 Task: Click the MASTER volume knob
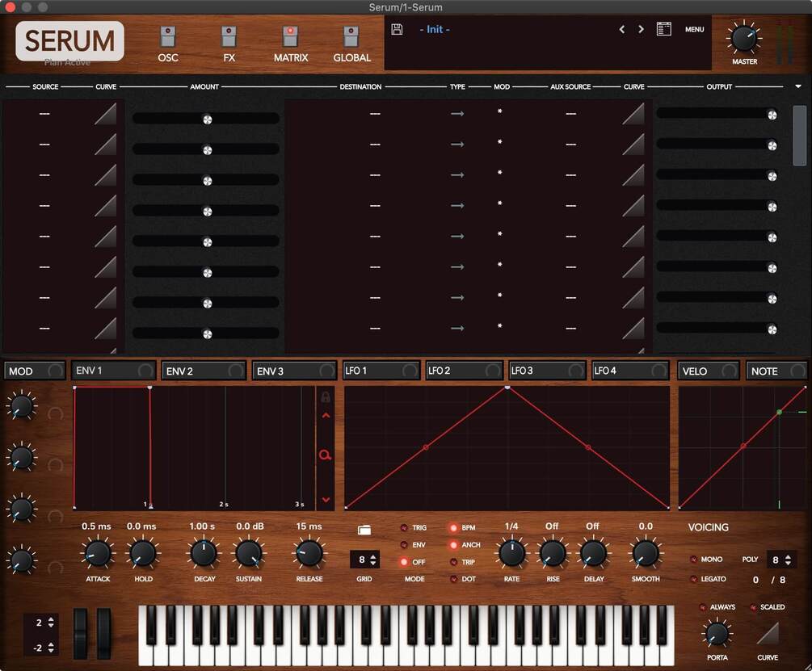coord(744,38)
